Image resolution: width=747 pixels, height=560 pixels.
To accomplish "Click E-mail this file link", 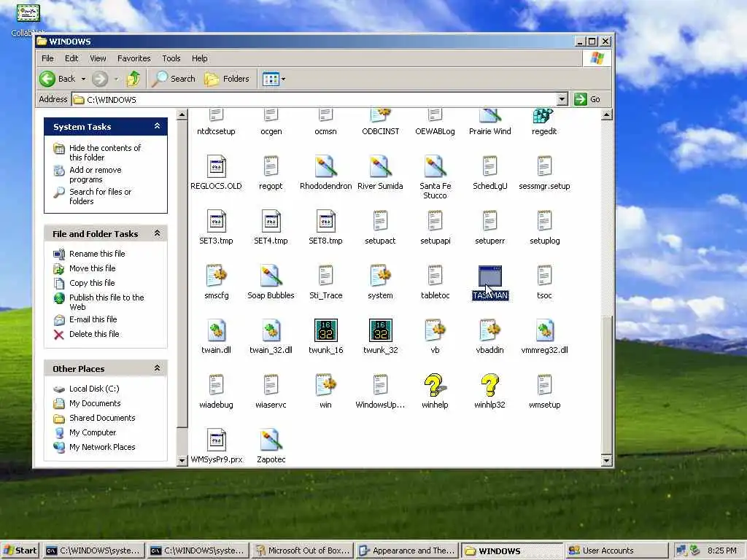I will (93, 319).
